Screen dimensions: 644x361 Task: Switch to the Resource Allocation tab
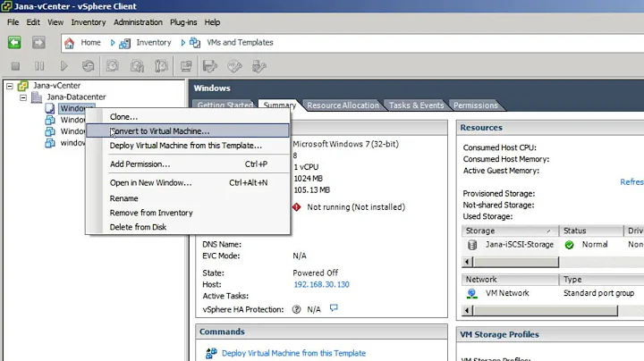[343, 105]
